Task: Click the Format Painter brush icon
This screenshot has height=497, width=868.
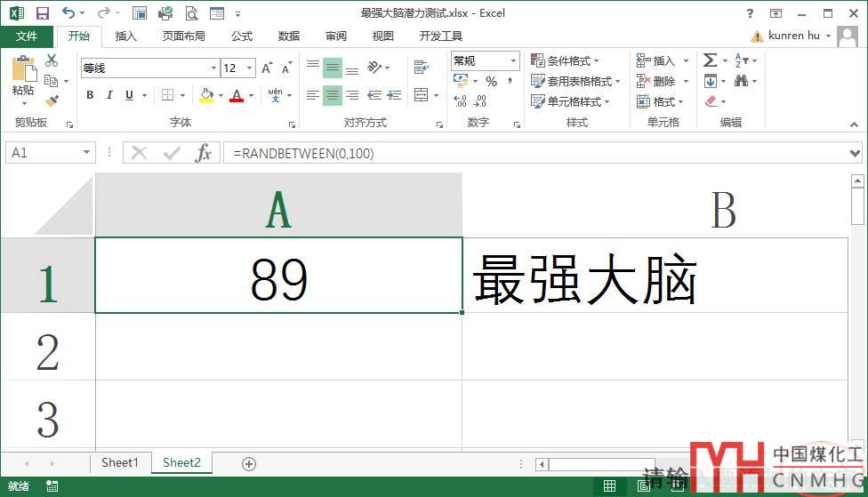Action: point(52,101)
